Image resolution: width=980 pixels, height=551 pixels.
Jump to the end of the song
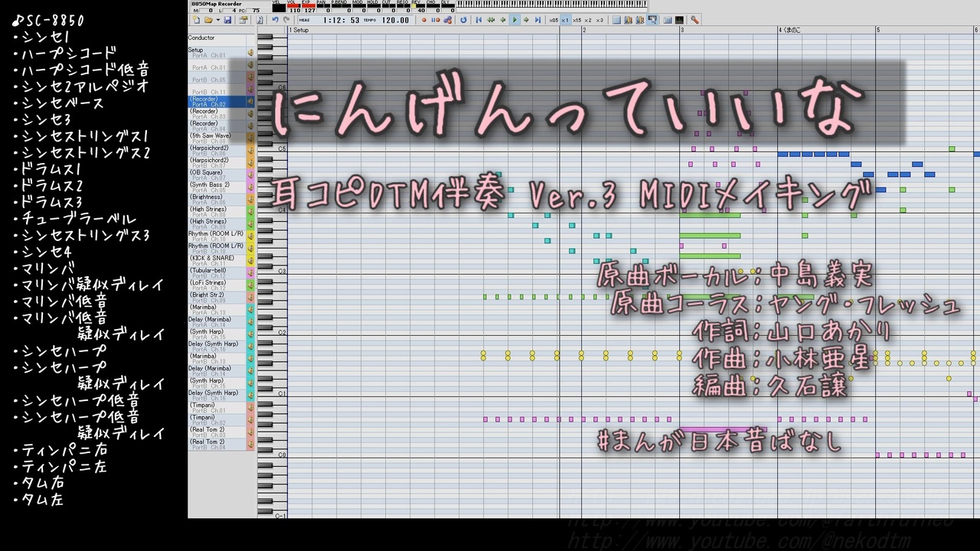(537, 20)
